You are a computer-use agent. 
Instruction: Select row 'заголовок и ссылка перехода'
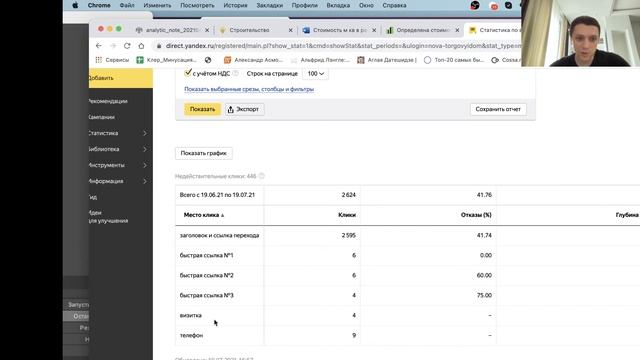[x=408, y=235]
